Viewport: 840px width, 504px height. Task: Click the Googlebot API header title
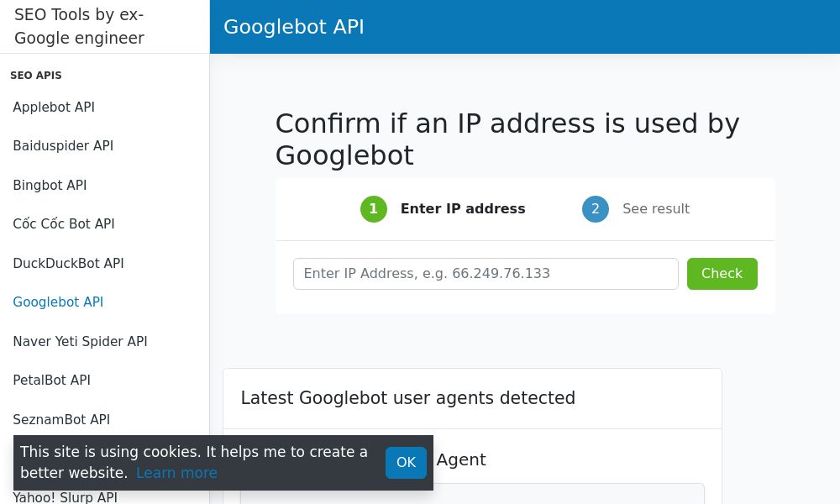[x=293, y=27]
